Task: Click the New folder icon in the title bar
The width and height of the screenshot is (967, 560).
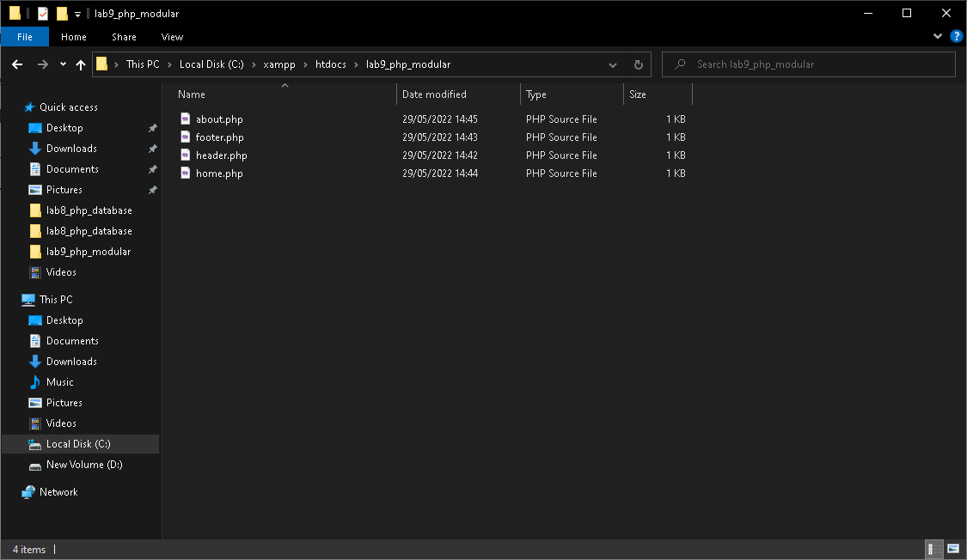Action: [x=62, y=13]
